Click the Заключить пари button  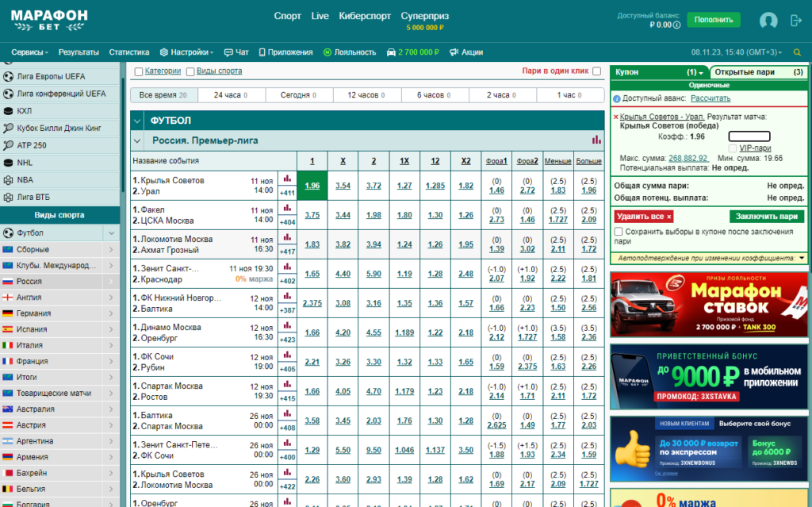tap(767, 216)
